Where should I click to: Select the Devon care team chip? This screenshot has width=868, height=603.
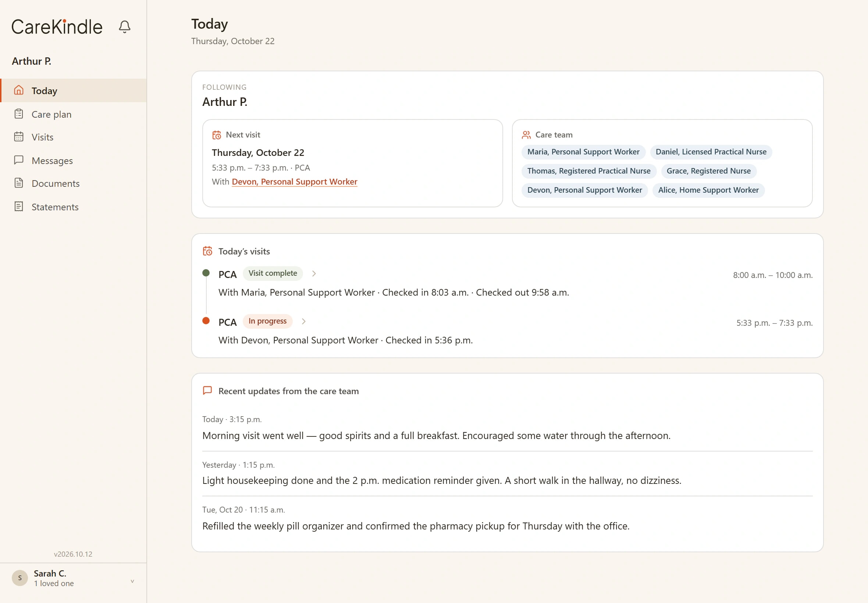pos(584,190)
